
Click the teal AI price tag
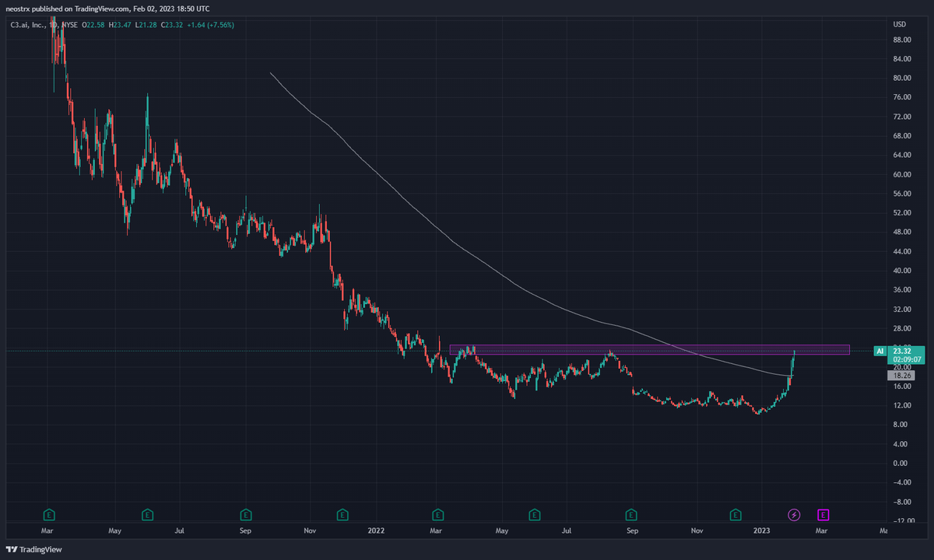coord(879,352)
